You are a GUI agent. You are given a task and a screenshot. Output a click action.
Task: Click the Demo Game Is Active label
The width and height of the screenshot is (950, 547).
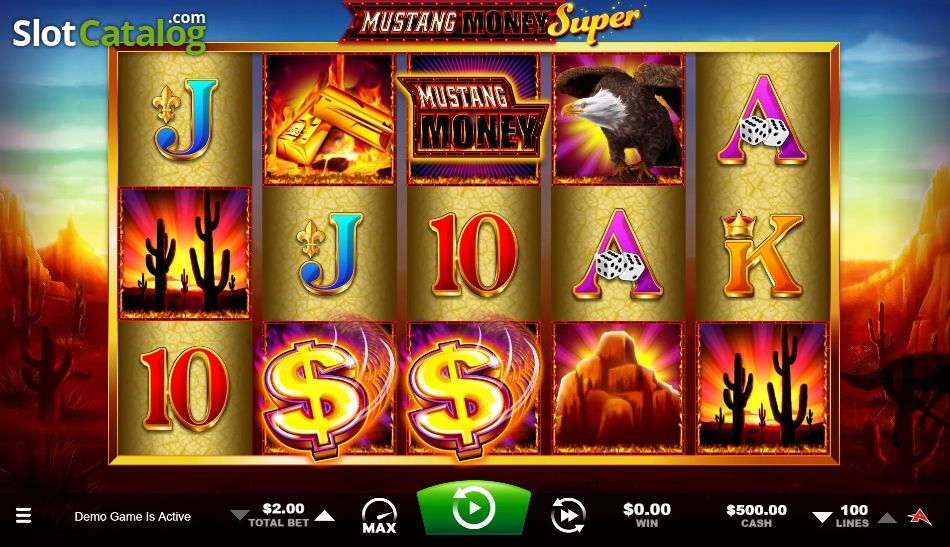coord(133,517)
